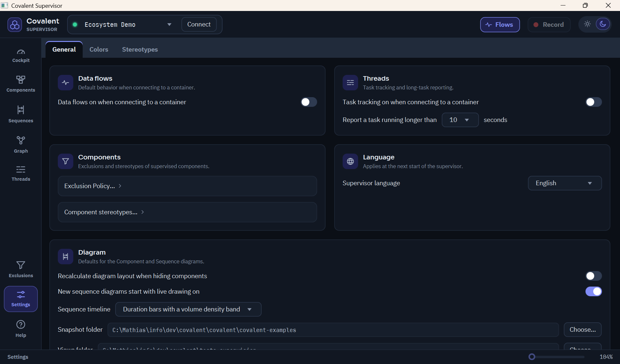Switch to dark theme moon icon
This screenshot has height=364, width=620.
603,24
